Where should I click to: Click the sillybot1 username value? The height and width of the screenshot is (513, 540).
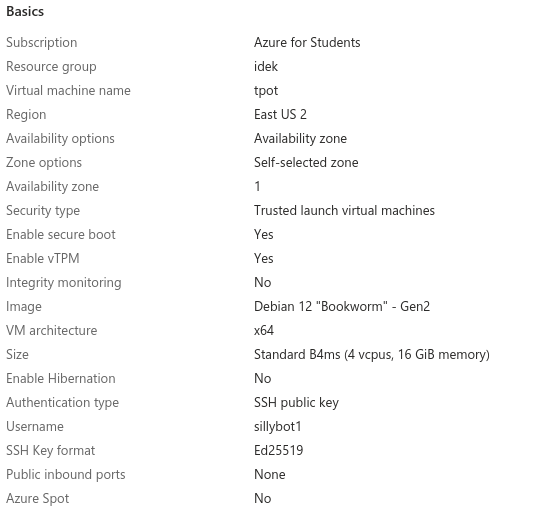tap(278, 427)
